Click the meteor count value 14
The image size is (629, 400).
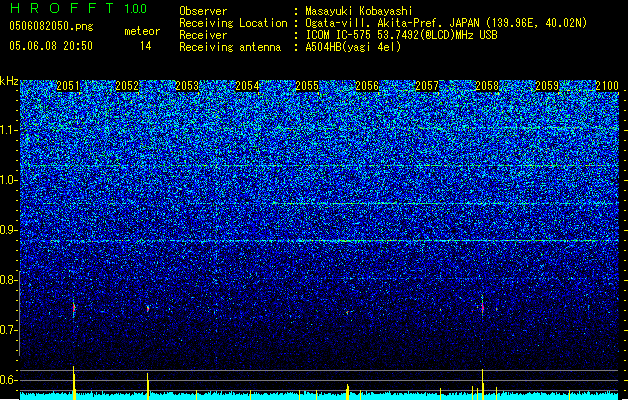[x=145, y=46]
